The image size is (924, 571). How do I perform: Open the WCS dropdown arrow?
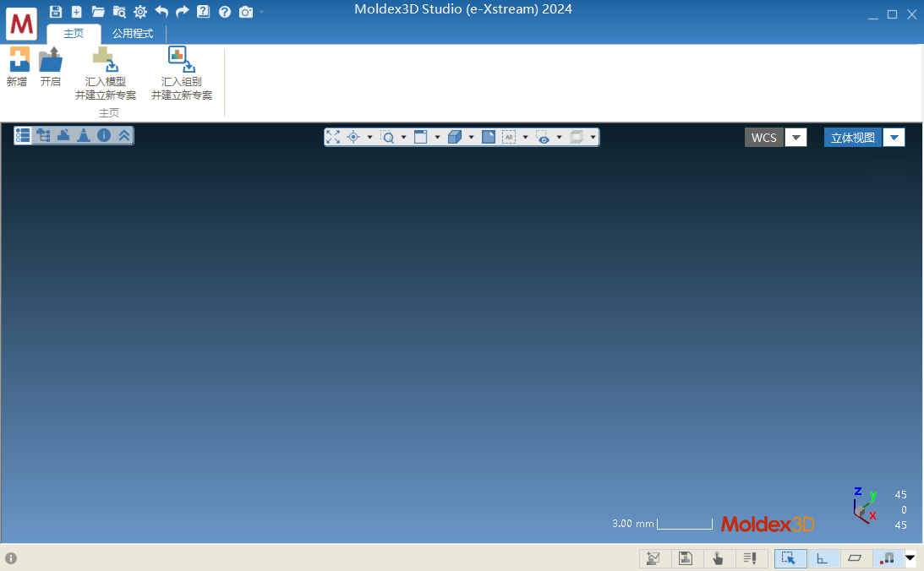click(x=796, y=137)
